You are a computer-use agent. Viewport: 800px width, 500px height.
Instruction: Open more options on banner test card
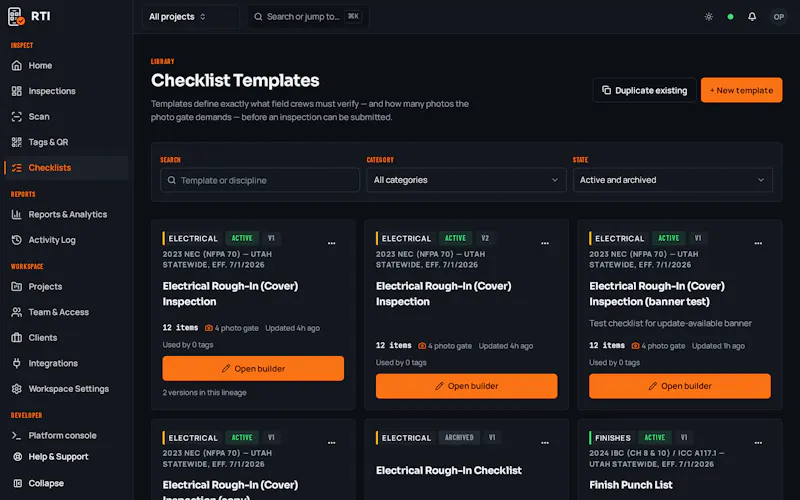point(758,243)
